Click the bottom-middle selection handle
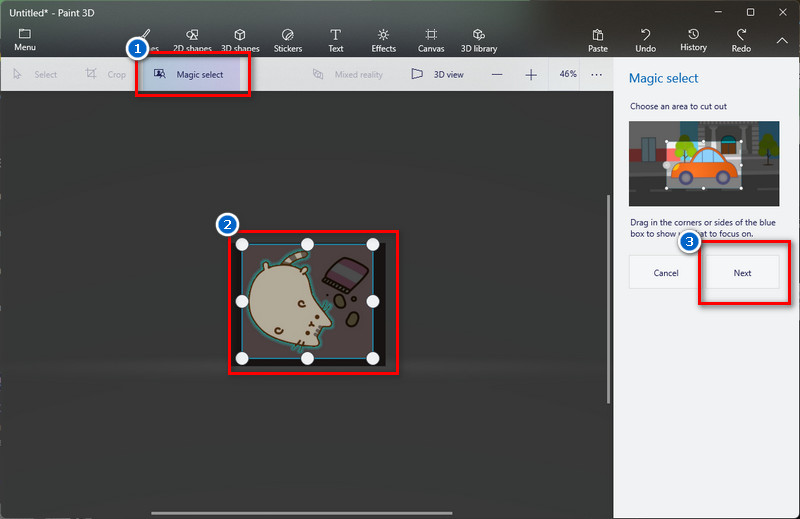Viewport: 800px width, 519px height. pos(307,359)
